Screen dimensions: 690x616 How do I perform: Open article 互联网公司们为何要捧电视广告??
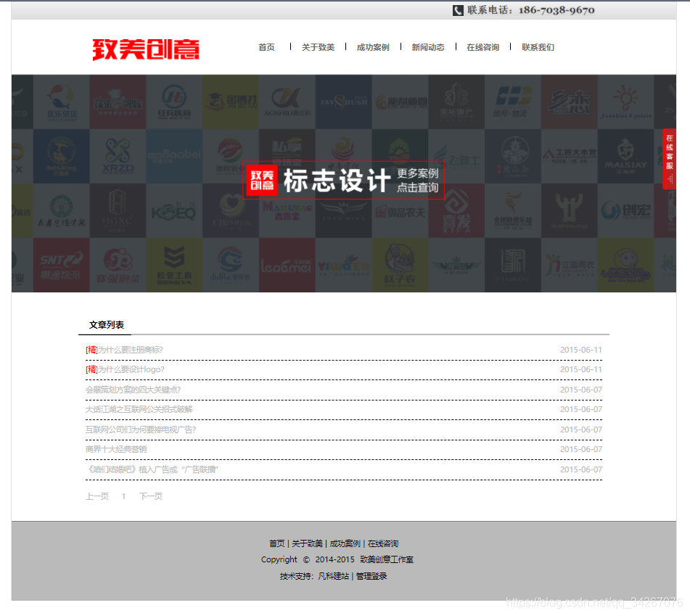coord(140,430)
